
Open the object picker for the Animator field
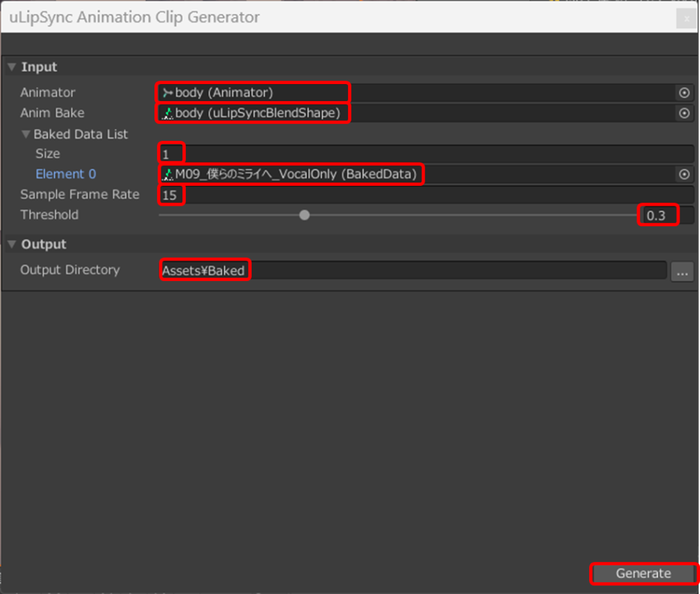tap(684, 93)
